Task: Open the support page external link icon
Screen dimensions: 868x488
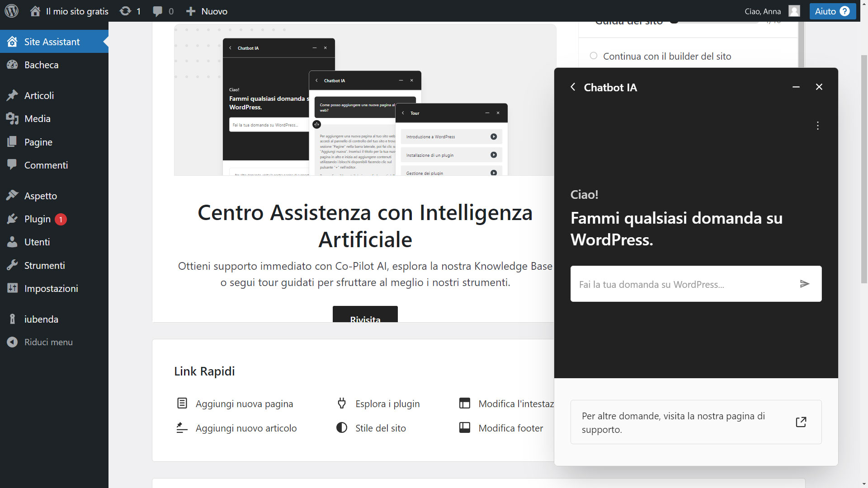Action: [x=801, y=422]
